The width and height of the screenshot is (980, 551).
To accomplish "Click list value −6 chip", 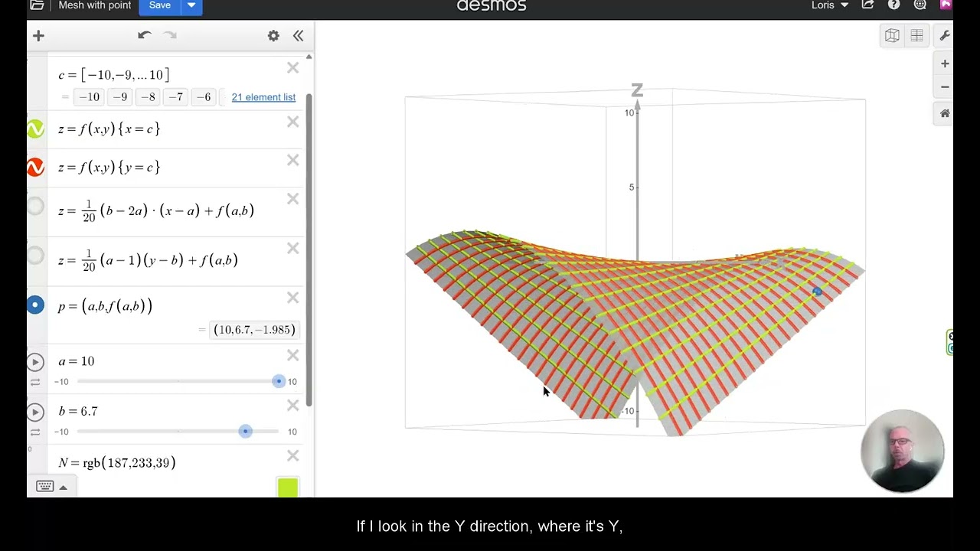I will coord(203,97).
